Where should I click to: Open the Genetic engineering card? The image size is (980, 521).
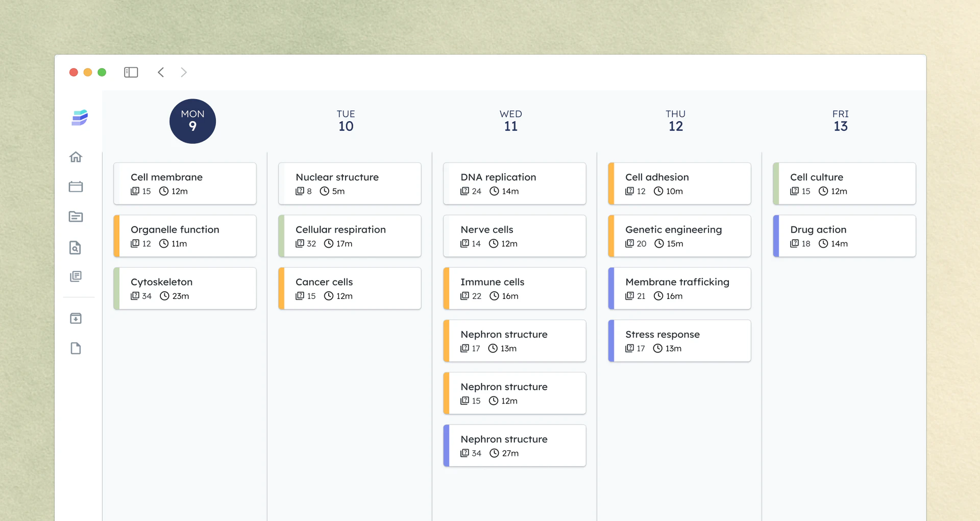coord(679,236)
